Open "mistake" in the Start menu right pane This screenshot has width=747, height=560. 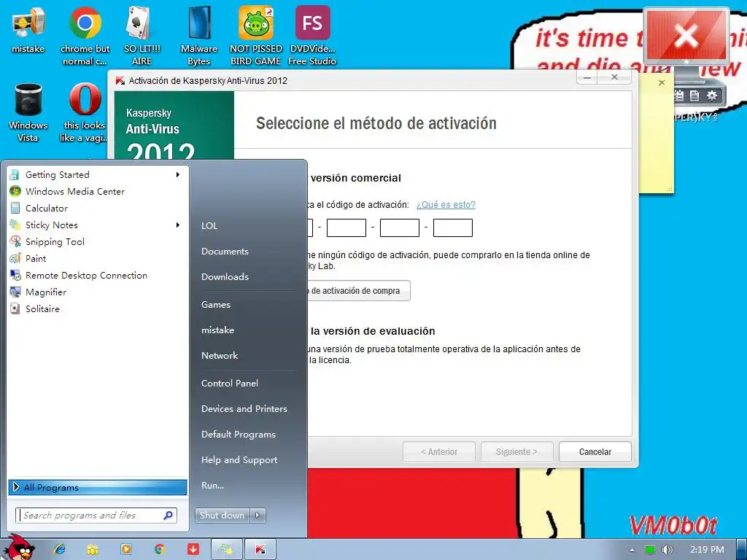coord(217,330)
